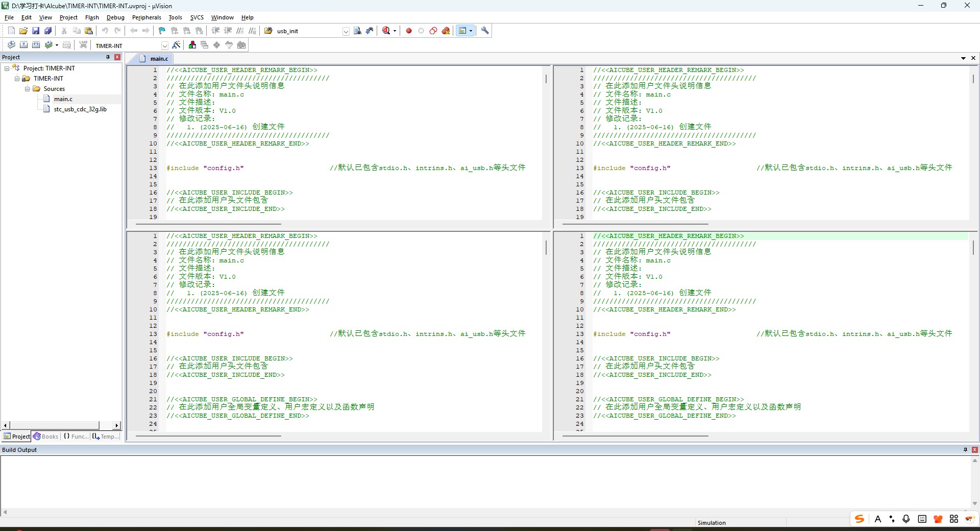Open editor tab list dropdown arrow
This screenshot has height=531, width=980.
963,58
